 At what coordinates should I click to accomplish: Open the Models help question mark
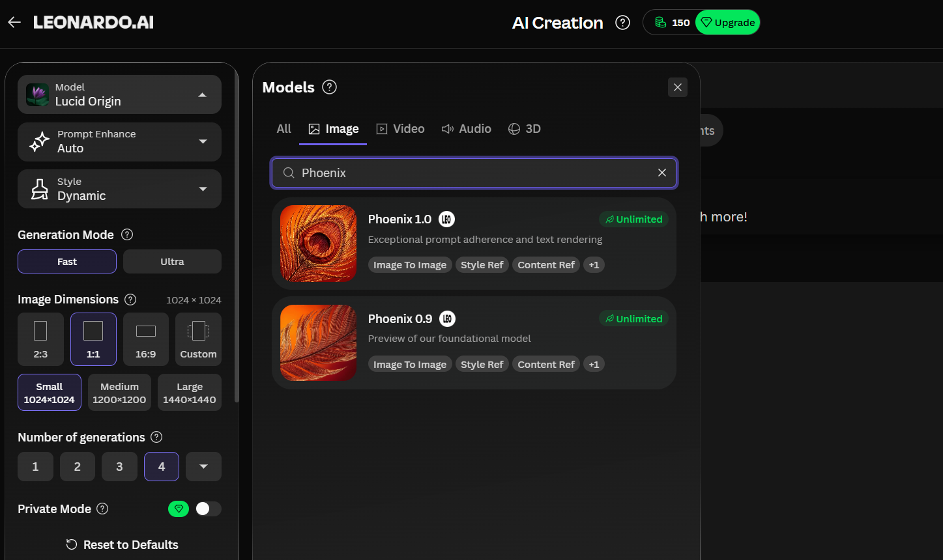pyautogui.click(x=330, y=87)
